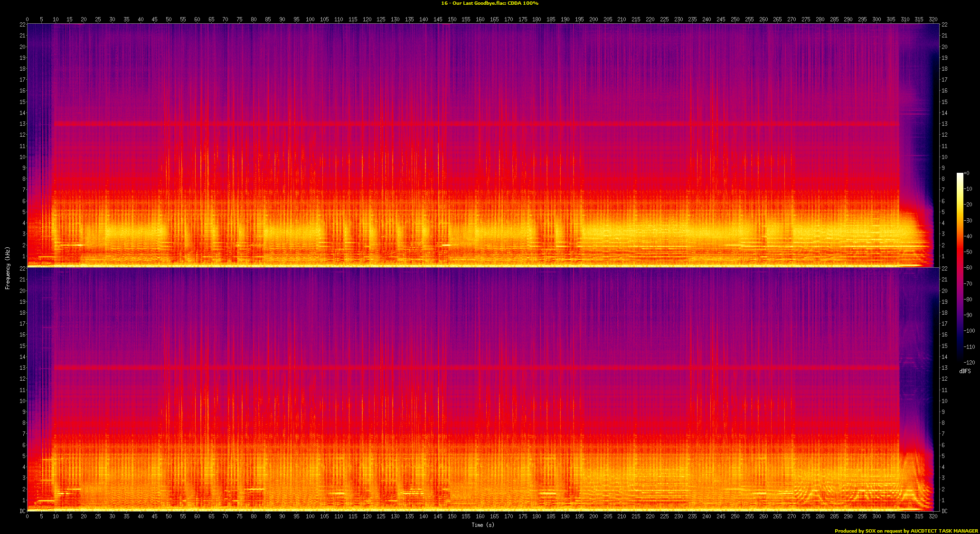Click the 'dBFS' label under the color scale
Screen dimensions: 980x534
[965, 371]
